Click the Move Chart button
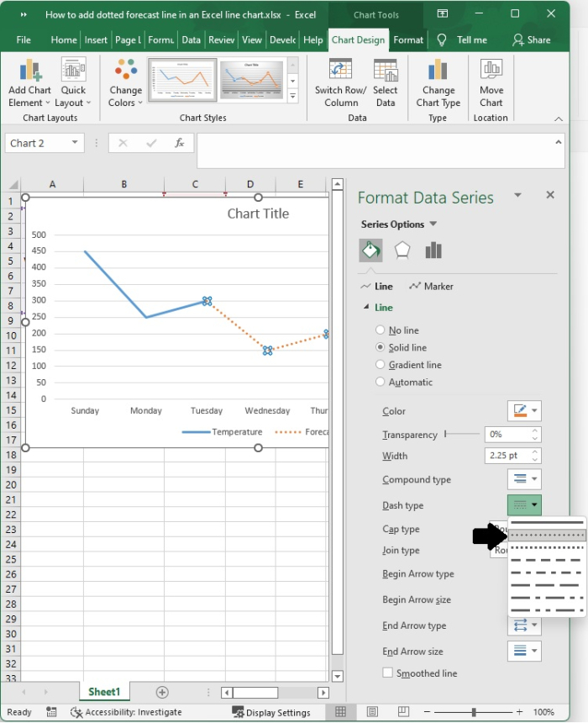The height and width of the screenshot is (723, 588). click(x=491, y=83)
